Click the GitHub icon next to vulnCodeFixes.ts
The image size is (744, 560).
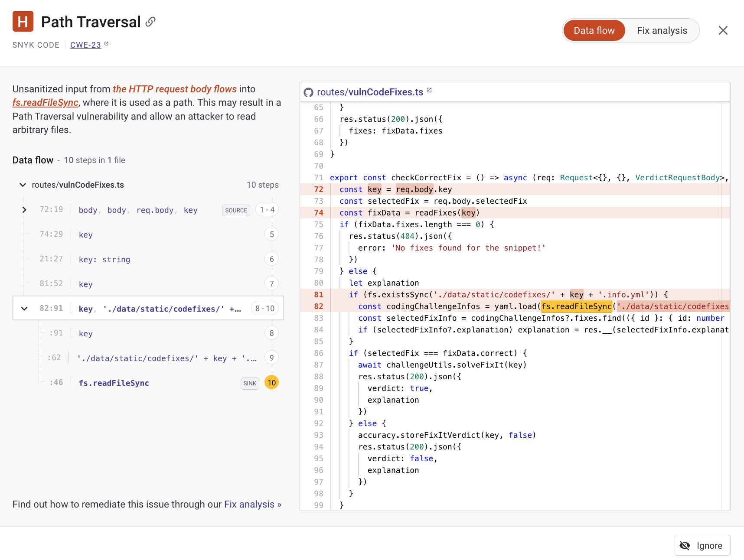tap(309, 91)
